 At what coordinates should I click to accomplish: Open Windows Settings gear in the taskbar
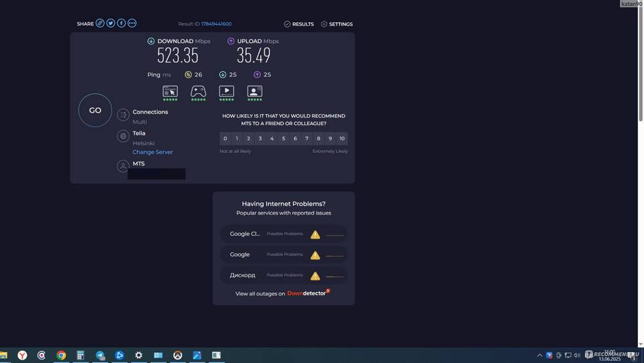coord(139,355)
